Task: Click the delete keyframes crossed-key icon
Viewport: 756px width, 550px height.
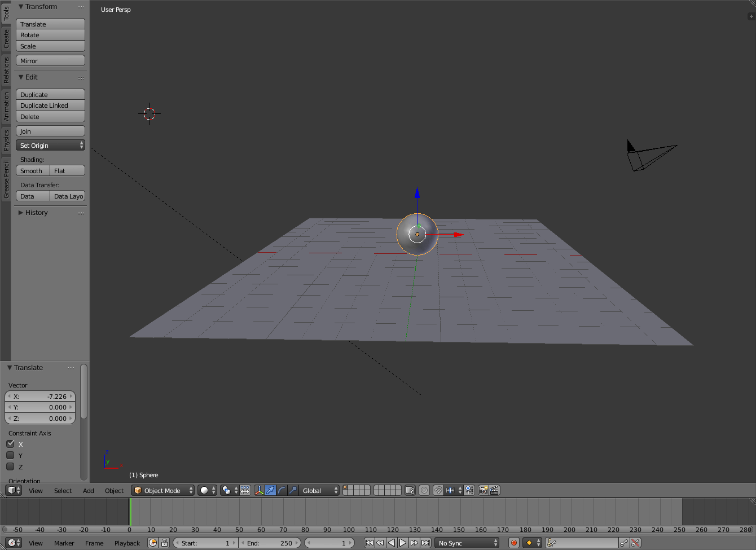Action: click(x=635, y=543)
